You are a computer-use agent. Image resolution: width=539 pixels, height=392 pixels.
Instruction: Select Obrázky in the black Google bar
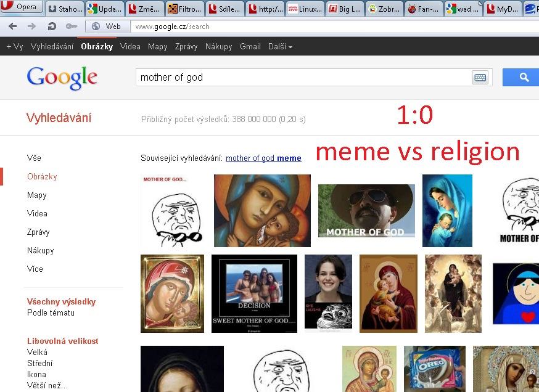pos(97,46)
